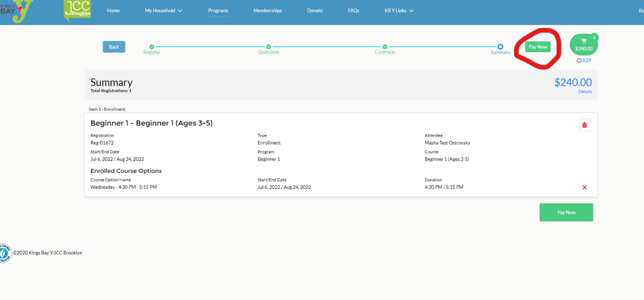Image resolution: width=644 pixels, height=300 pixels.
Task: Click the Back button
Action: [114, 47]
